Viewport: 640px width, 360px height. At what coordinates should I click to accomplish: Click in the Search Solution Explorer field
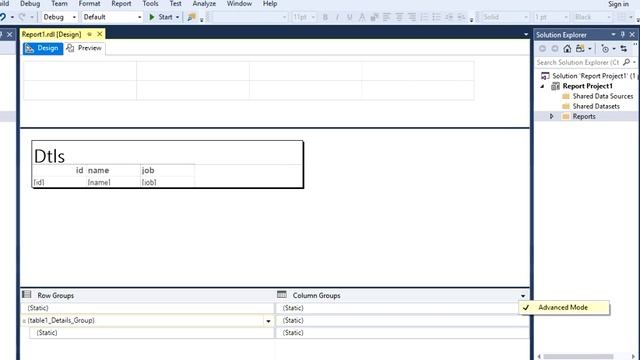click(578, 62)
